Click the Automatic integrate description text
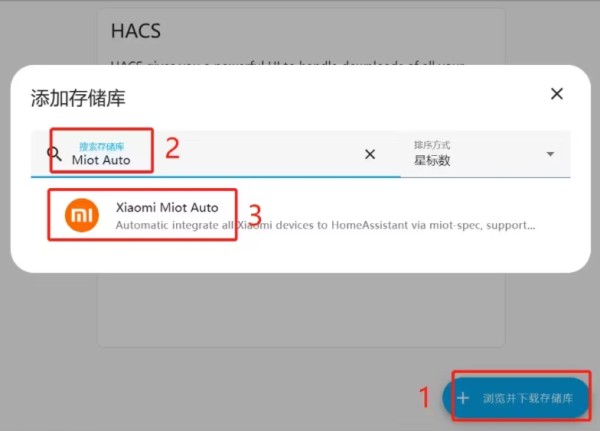 pos(325,225)
